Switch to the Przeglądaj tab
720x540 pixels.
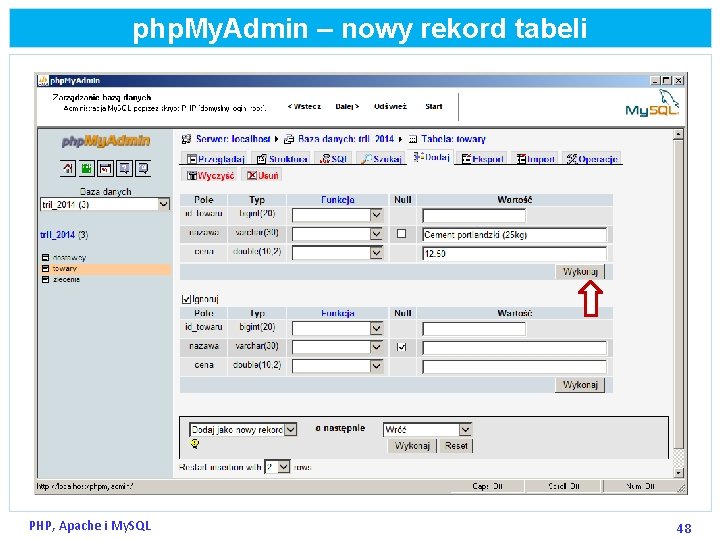214,159
